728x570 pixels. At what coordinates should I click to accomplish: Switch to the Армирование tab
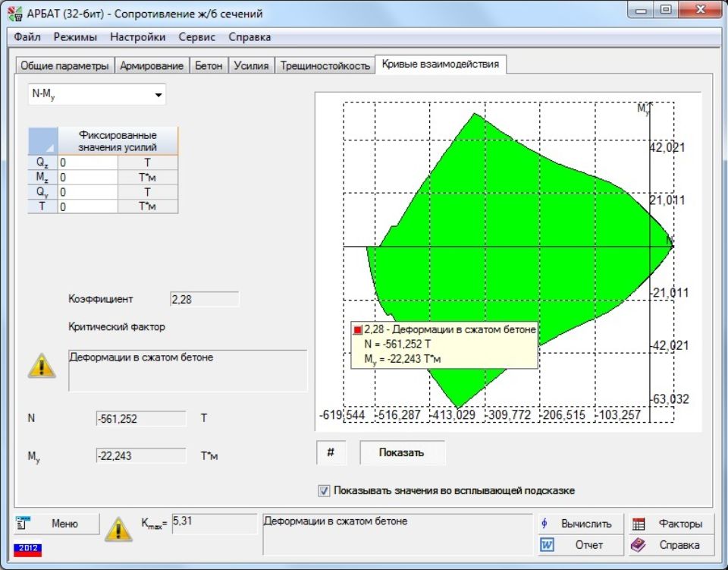152,66
